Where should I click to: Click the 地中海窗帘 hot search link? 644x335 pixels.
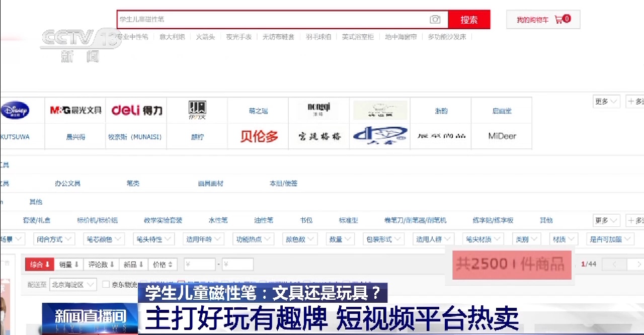[401, 37]
